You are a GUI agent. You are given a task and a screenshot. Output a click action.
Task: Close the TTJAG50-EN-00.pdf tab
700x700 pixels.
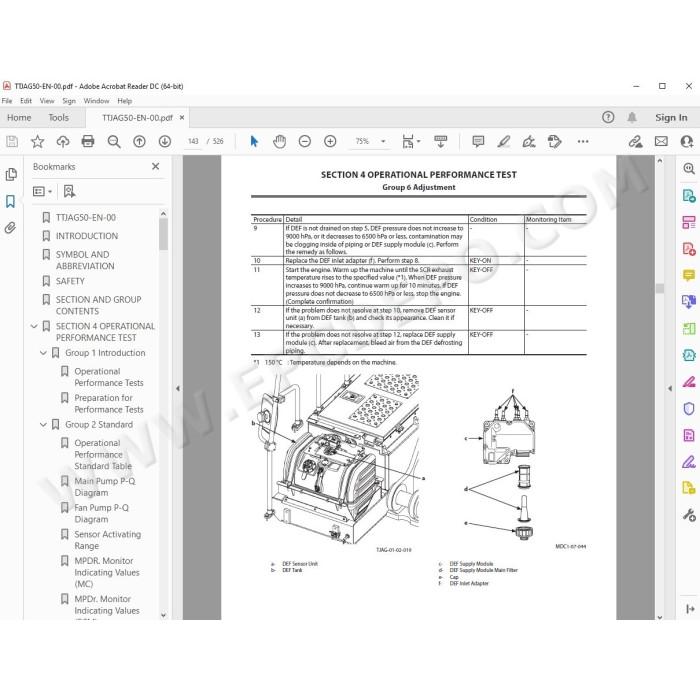pyautogui.click(x=182, y=118)
